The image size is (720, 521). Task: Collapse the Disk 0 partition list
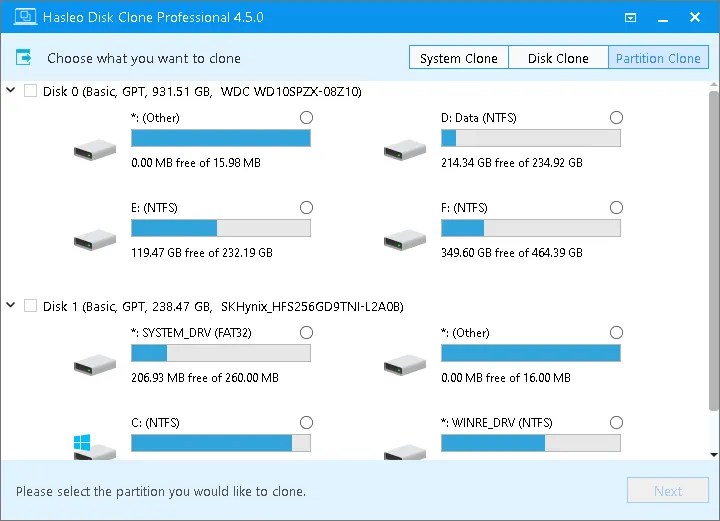[x=11, y=90]
